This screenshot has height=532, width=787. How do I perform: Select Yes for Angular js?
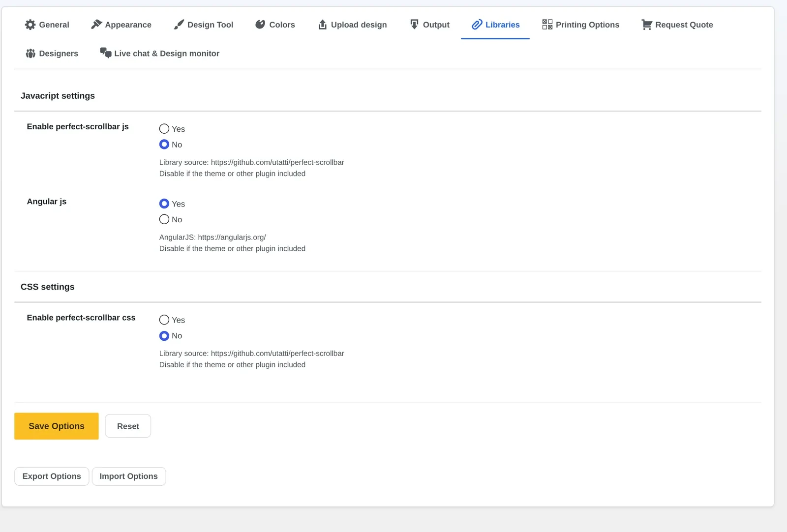click(164, 204)
